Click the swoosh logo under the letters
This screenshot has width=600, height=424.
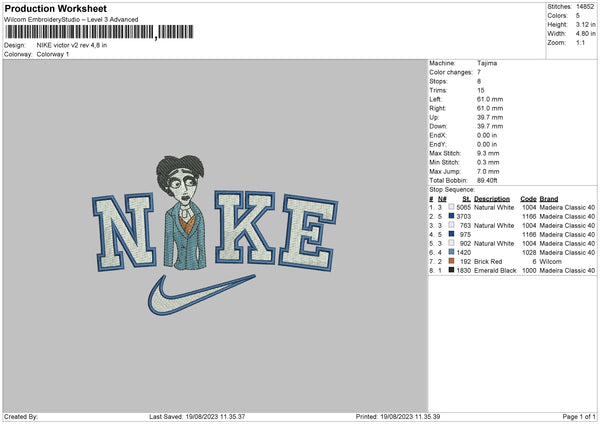(x=201, y=295)
